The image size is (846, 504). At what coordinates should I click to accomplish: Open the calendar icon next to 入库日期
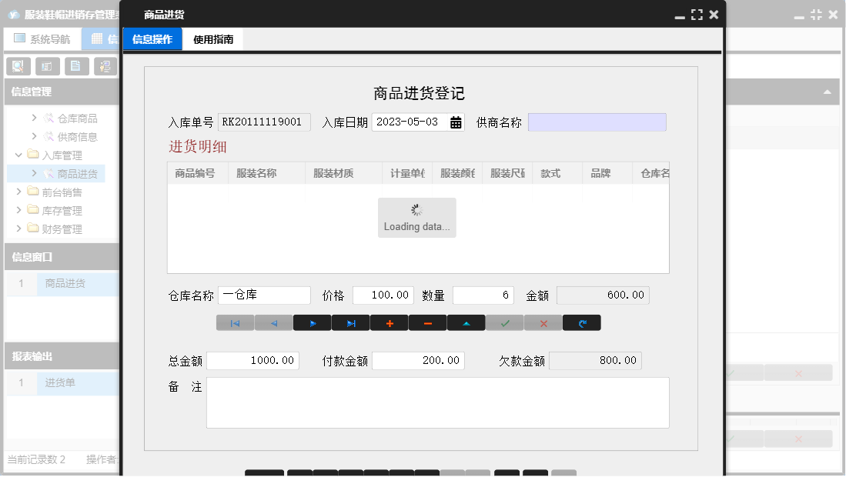[456, 122]
